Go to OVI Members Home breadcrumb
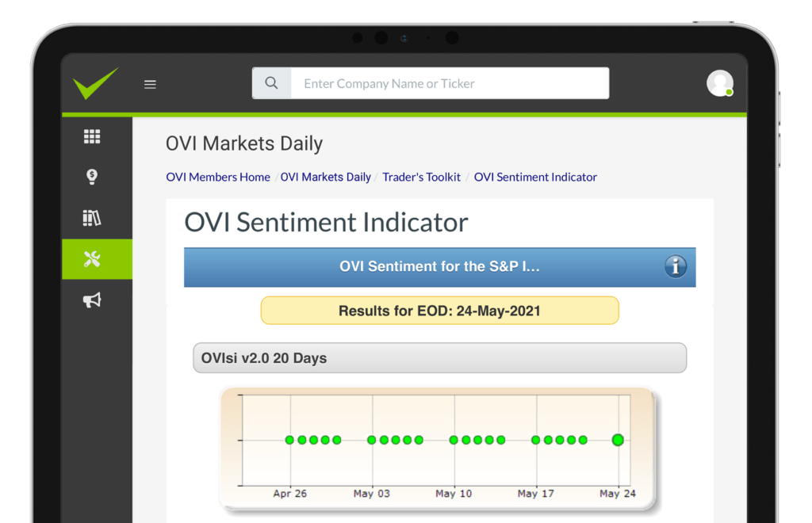The height and width of the screenshot is (523, 812). 218,177
